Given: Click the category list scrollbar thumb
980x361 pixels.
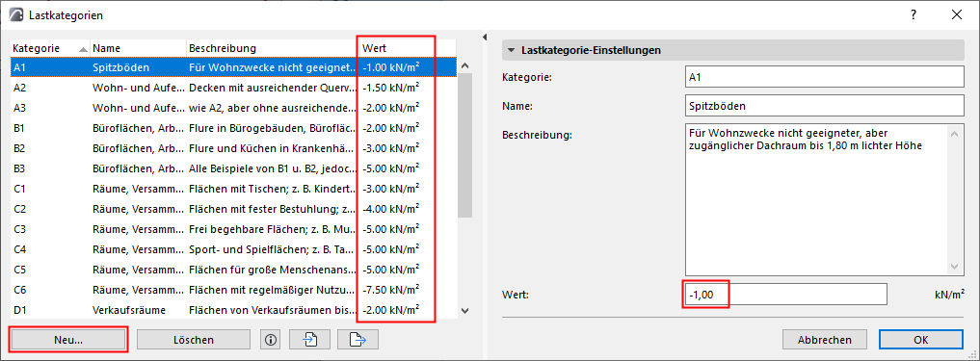Looking at the screenshot, I should pyautogui.click(x=464, y=144).
